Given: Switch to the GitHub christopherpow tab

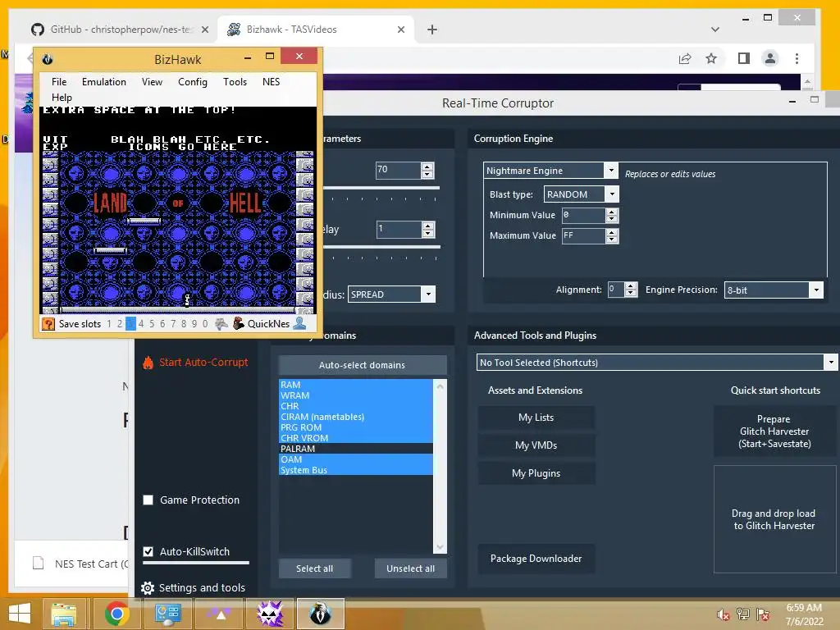Looking at the screenshot, I should (119, 30).
